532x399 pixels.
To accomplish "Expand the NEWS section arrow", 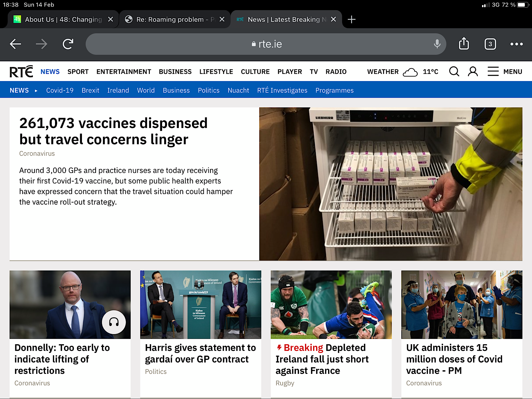I will (36, 91).
